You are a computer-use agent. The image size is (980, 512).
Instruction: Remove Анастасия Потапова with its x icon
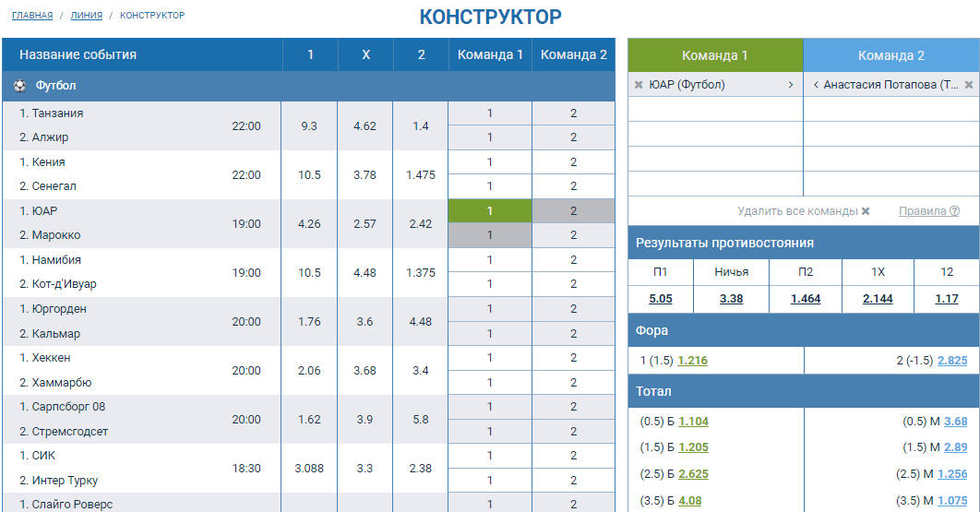968,85
